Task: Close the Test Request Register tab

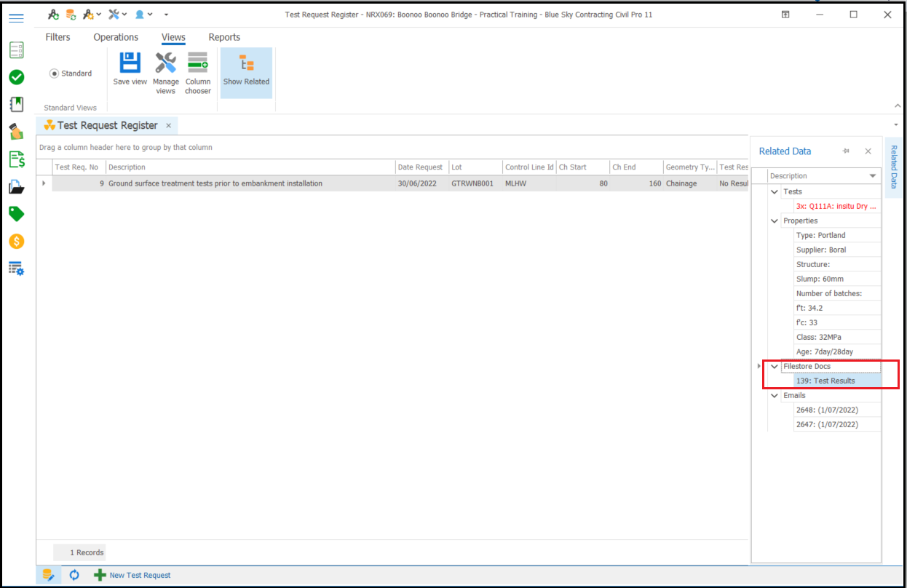Action: click(168, 125)
